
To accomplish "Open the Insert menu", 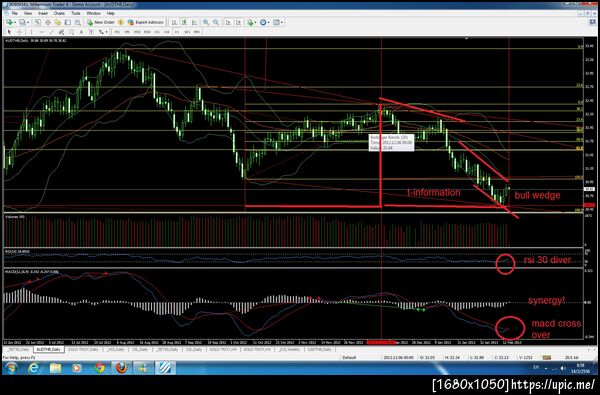I will point(42,13).
